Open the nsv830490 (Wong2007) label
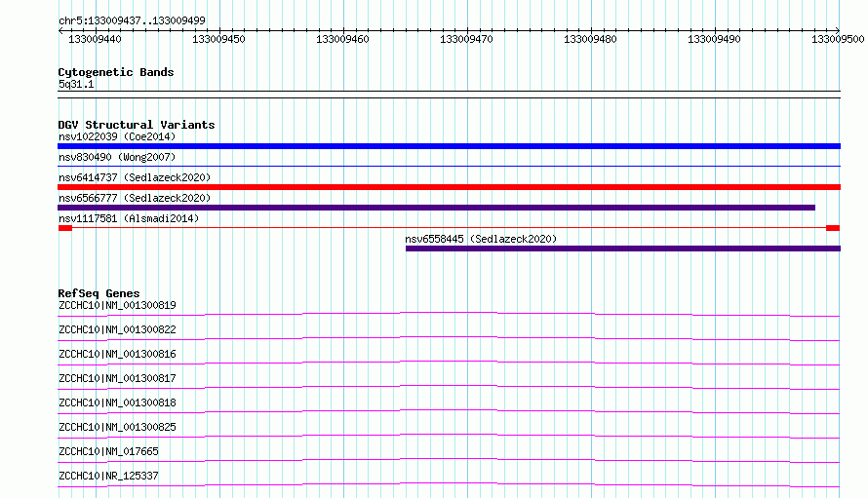This screenshot has height=498, width=868. pos(117,157)
